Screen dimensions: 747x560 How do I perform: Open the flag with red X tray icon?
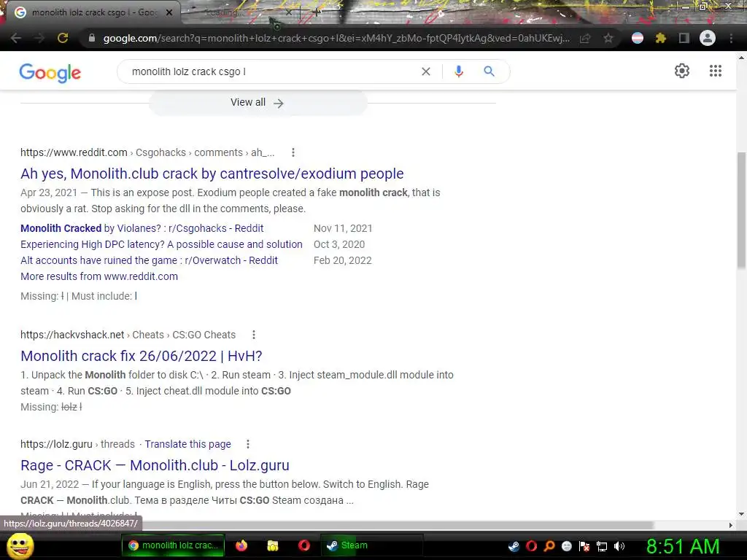click(584, 546)
